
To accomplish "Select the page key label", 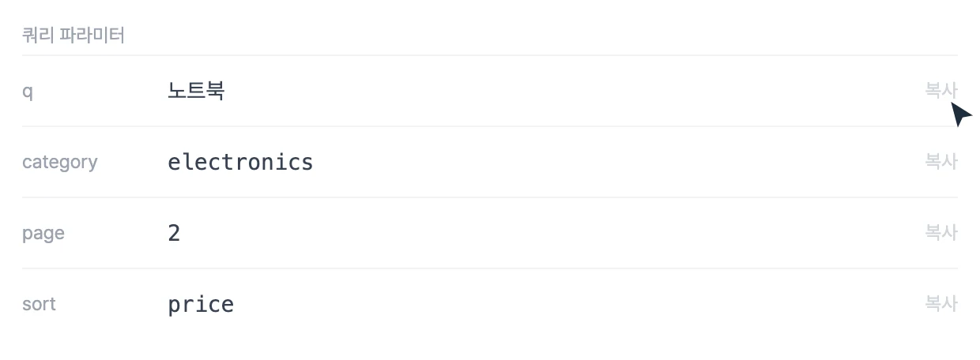I will (x=43, y=234).
